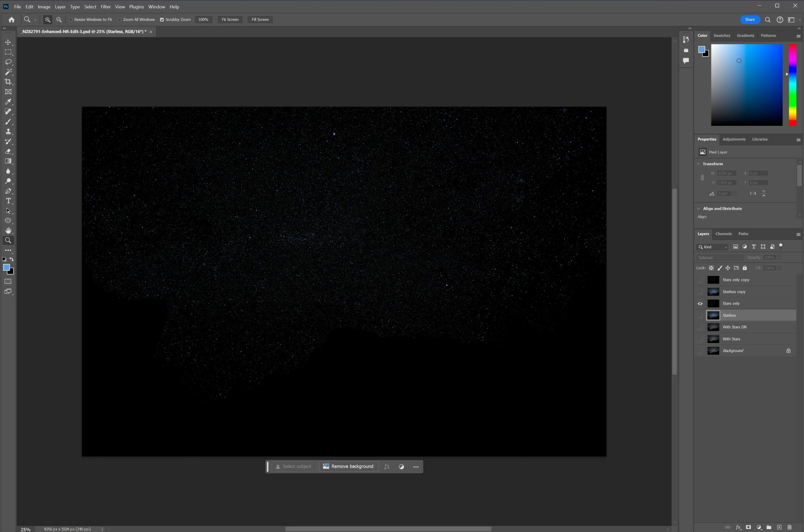804x532 pixels.
Task: Enable Zoom All Windows checkbox
Action: point(119,20)
